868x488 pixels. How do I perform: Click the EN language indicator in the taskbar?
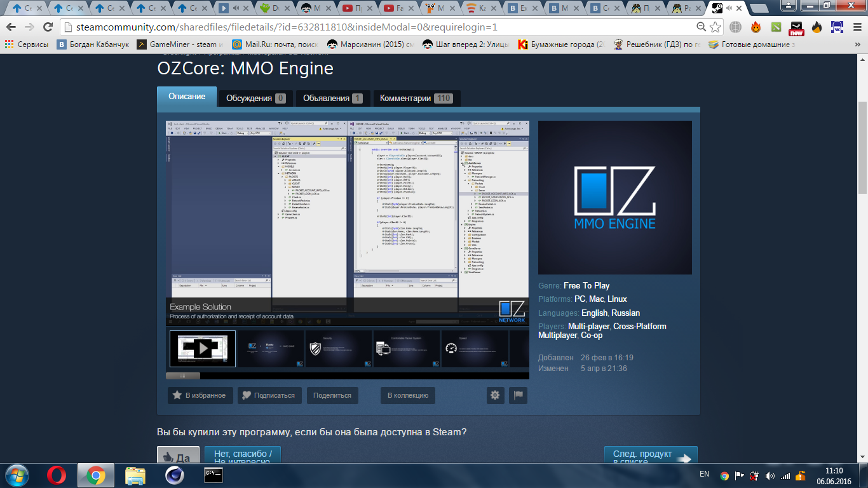(704, 474)
